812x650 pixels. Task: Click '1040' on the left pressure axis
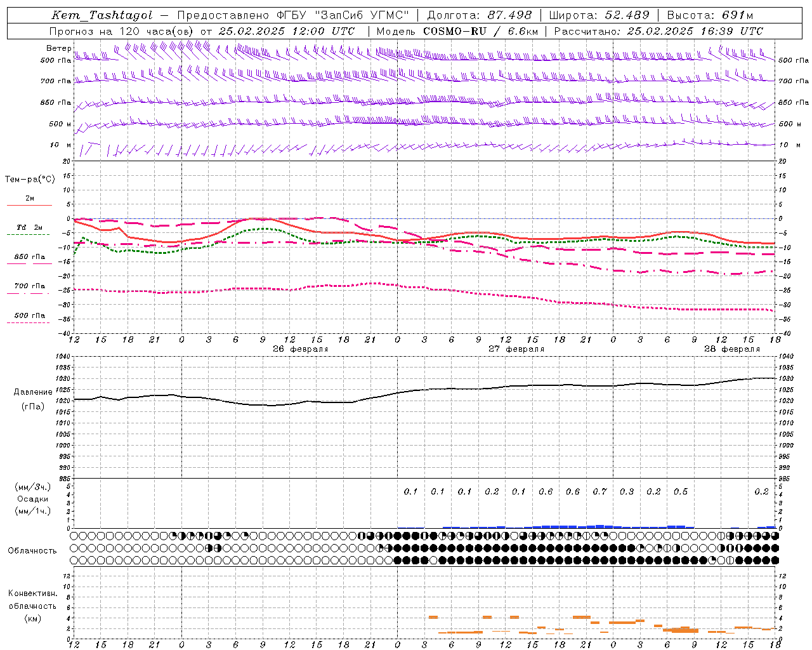[62, 356]
